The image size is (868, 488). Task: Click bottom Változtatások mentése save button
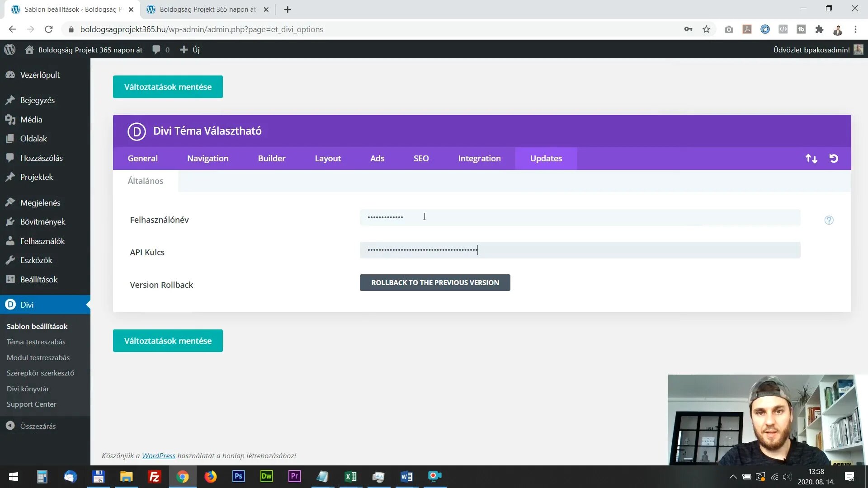(x=168, y=341)
